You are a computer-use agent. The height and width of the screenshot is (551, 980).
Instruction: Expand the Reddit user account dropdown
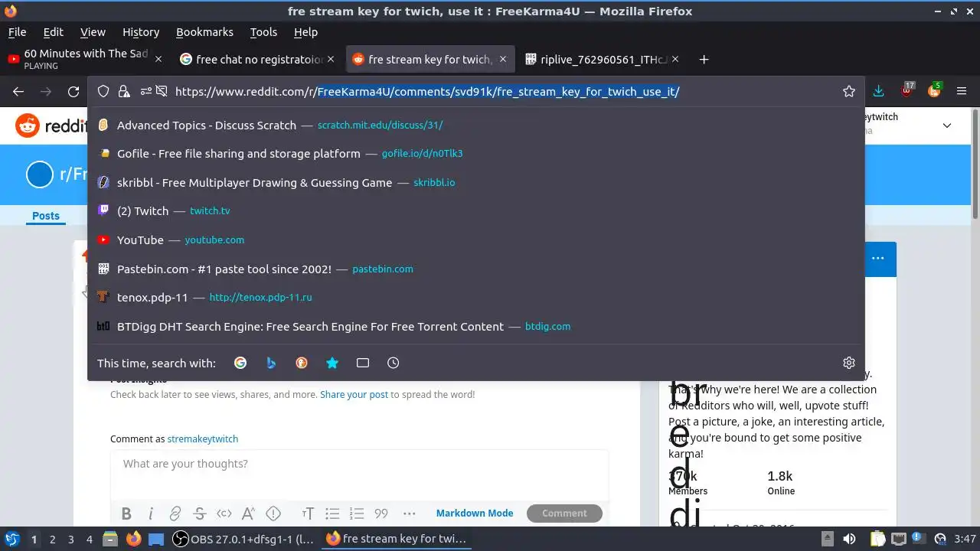coord(947,125)
